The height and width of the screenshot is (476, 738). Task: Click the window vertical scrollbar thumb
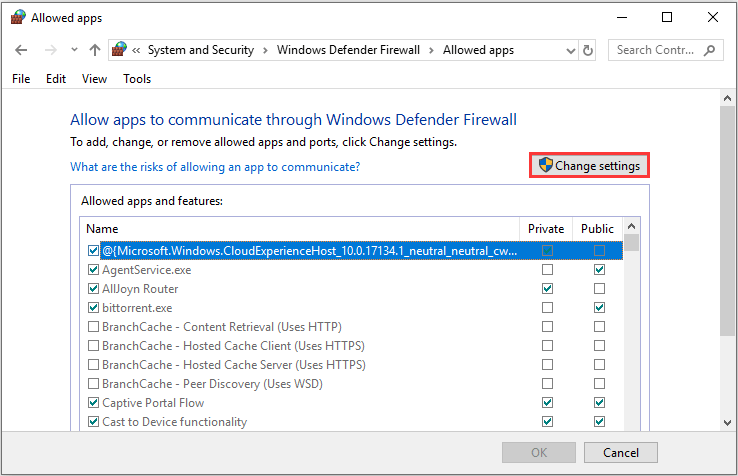(x=727, y=221)
